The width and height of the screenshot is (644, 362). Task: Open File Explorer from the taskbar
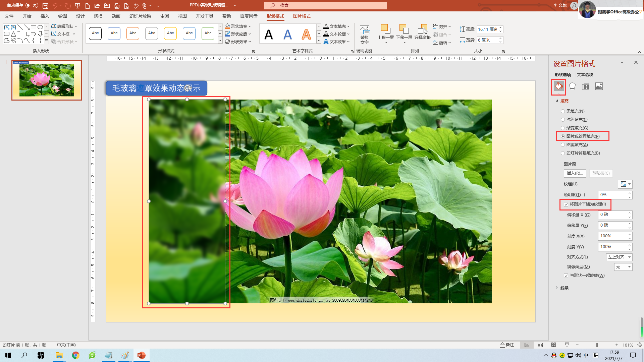(x=59, y=355)
